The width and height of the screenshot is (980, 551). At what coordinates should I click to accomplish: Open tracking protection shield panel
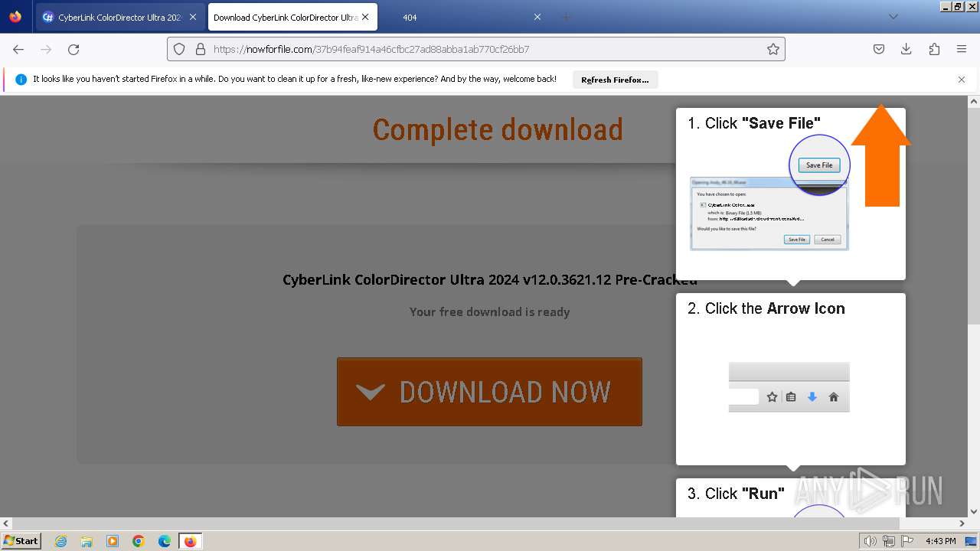(x=179, y=49)
